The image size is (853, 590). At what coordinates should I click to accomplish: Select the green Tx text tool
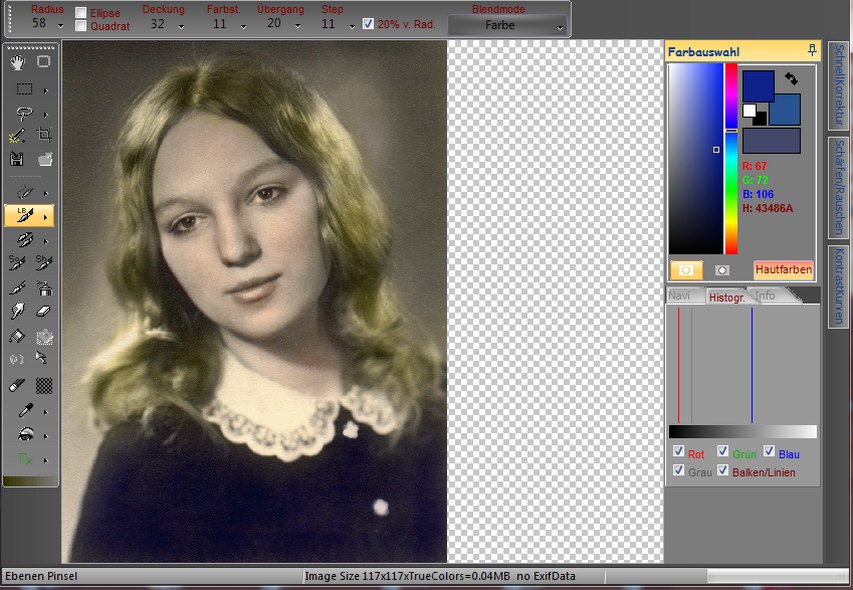tap(25, 459)
